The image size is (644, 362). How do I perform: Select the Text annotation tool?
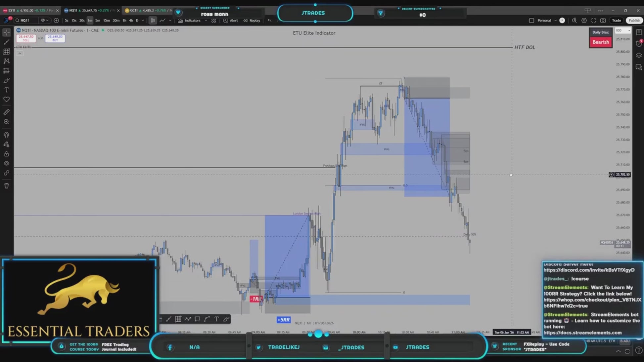6,90
